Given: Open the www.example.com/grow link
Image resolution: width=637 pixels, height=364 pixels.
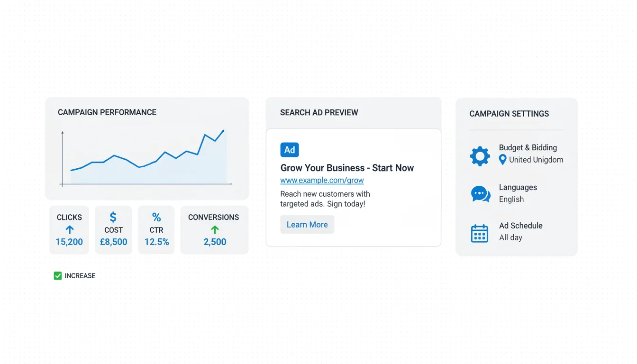Looking at the screenshot, I should coord(322,180).
